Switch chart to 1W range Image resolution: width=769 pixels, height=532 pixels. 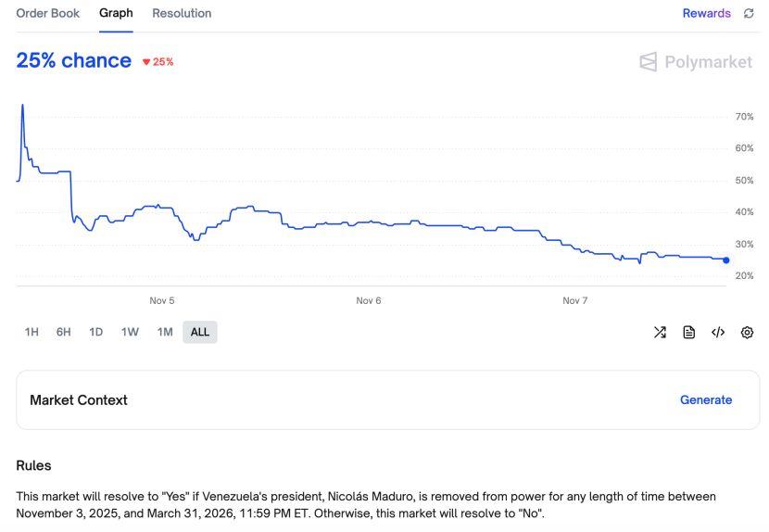pos(130,332)
